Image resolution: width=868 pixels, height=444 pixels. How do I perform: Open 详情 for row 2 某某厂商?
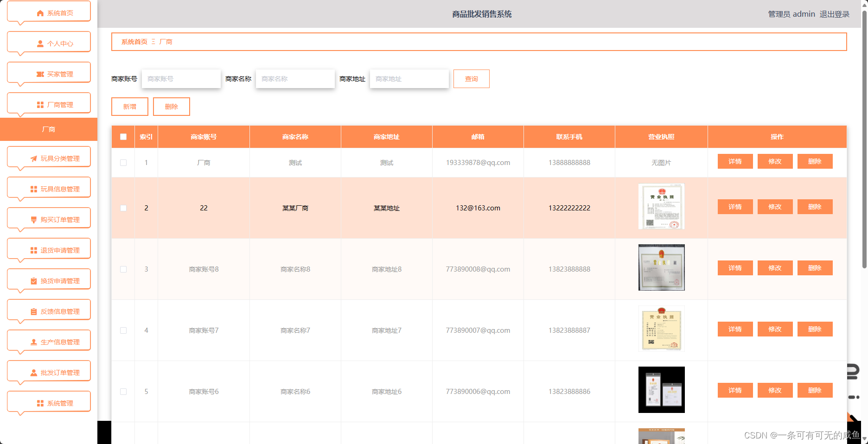(735, 207)
